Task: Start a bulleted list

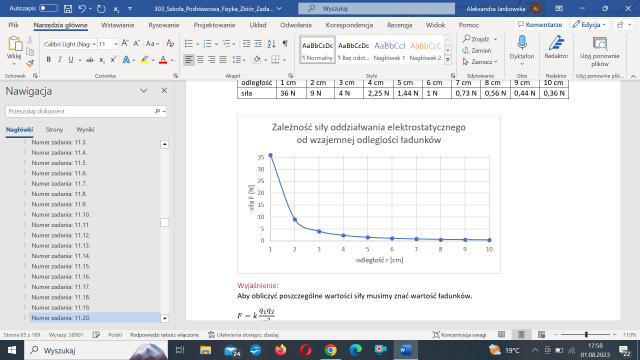Action: pyautogui.click(x=189, y=43)
